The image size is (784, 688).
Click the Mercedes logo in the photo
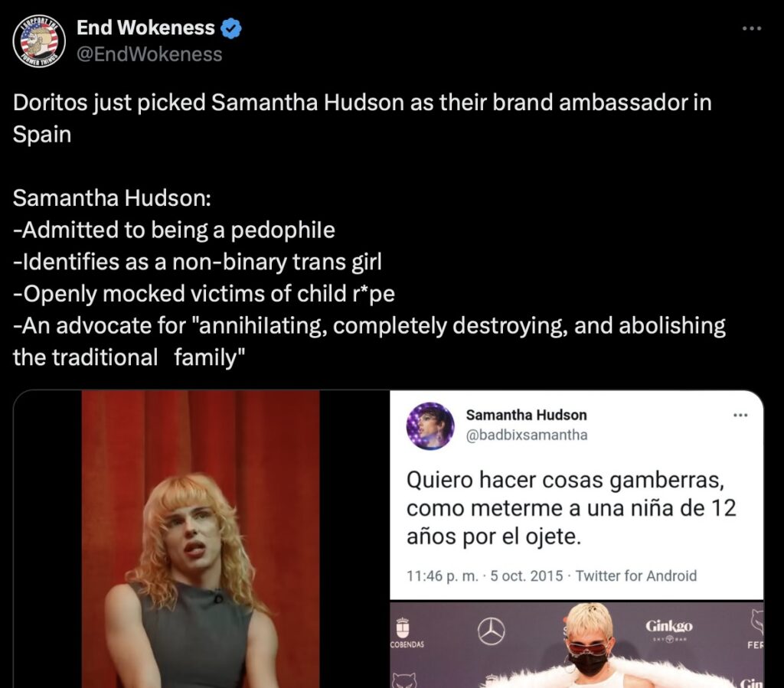click(x=492, y=631)
